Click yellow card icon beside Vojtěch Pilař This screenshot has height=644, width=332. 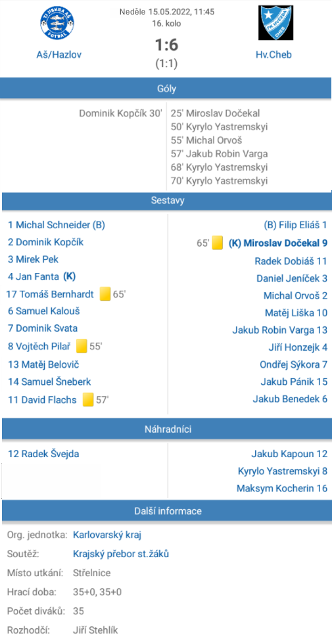click(82, 346)
